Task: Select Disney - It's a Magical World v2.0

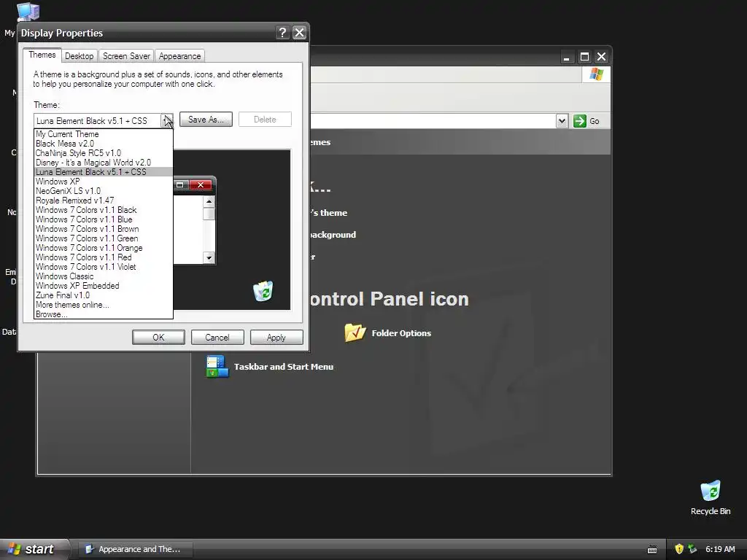Action: coord(104,163)
